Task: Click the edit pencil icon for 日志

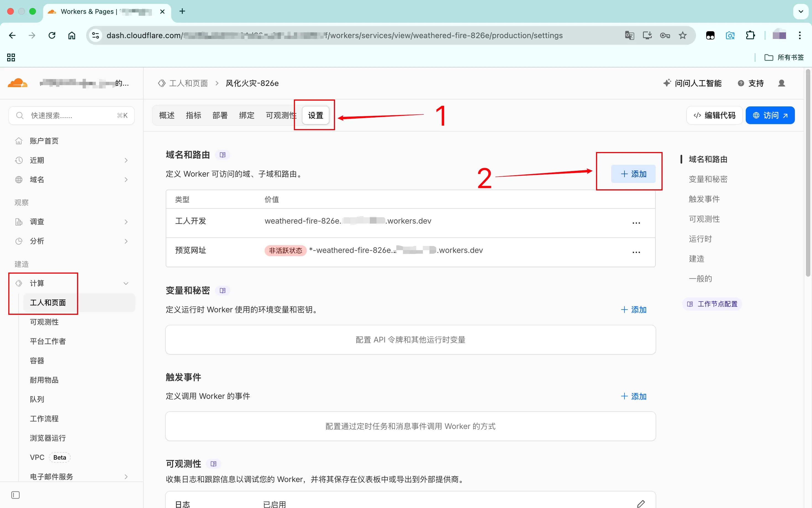Action: (641, 503)
